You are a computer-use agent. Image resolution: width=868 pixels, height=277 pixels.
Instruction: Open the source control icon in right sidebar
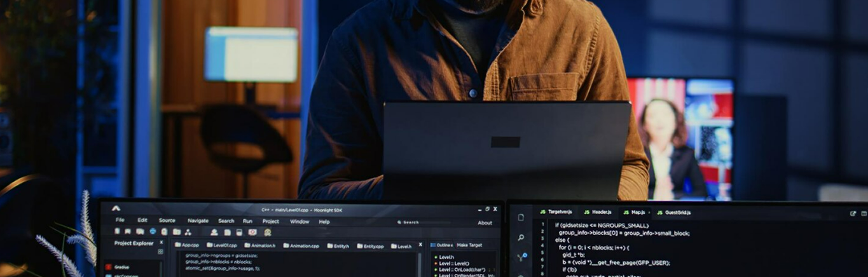521,257
